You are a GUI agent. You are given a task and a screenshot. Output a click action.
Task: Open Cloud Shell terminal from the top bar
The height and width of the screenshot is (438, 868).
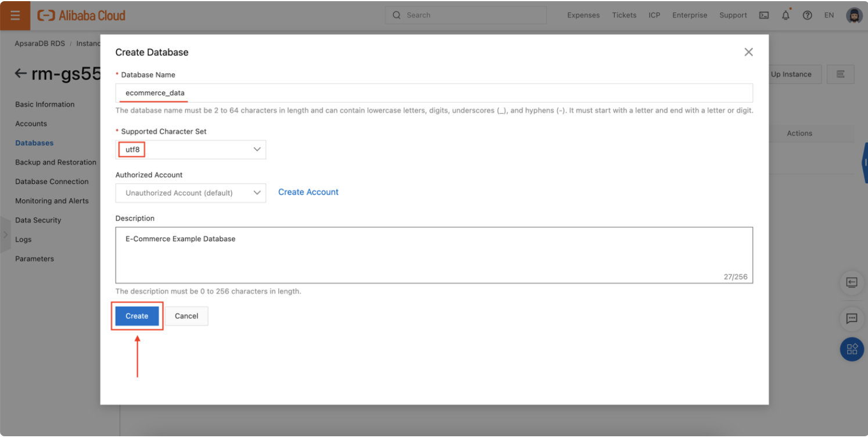pyautogui.click(x=763, y=15)
